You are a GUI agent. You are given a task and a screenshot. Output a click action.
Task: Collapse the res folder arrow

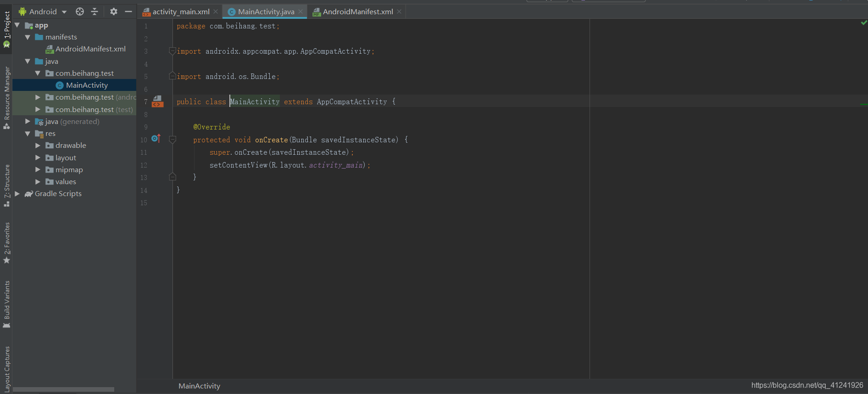pyautogui.click(x=28, y=134)
